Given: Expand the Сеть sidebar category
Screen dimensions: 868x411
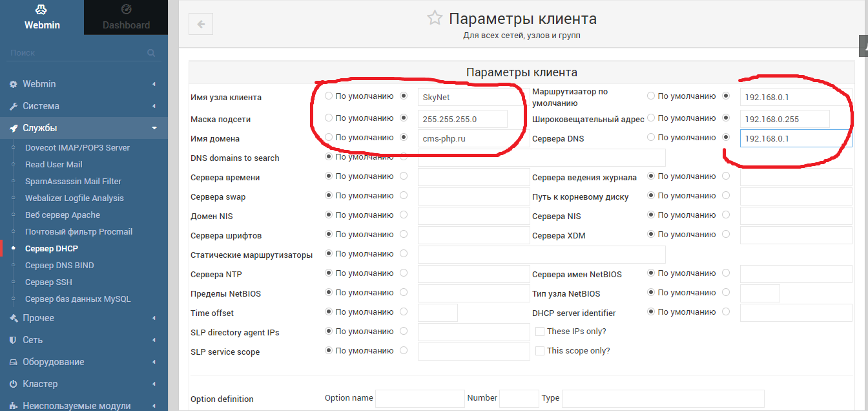Looking at the screenshot, I should (x=84, y=340).
